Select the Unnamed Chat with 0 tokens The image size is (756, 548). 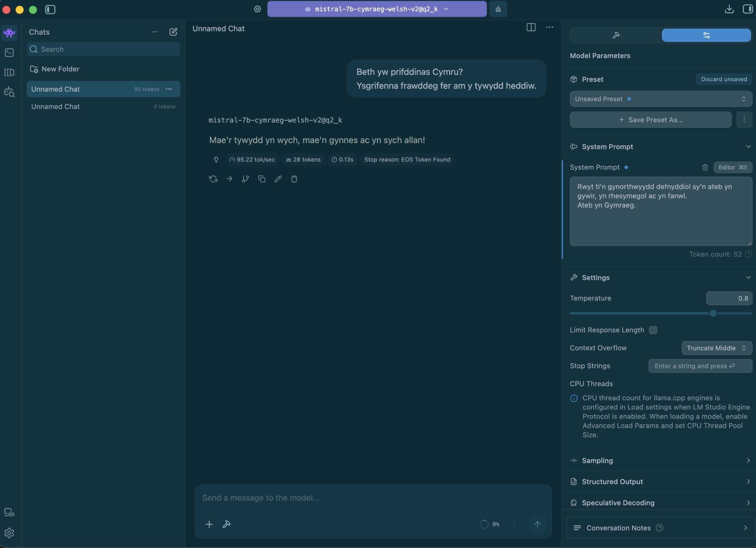pyautogui.click(x=103, y=107)
